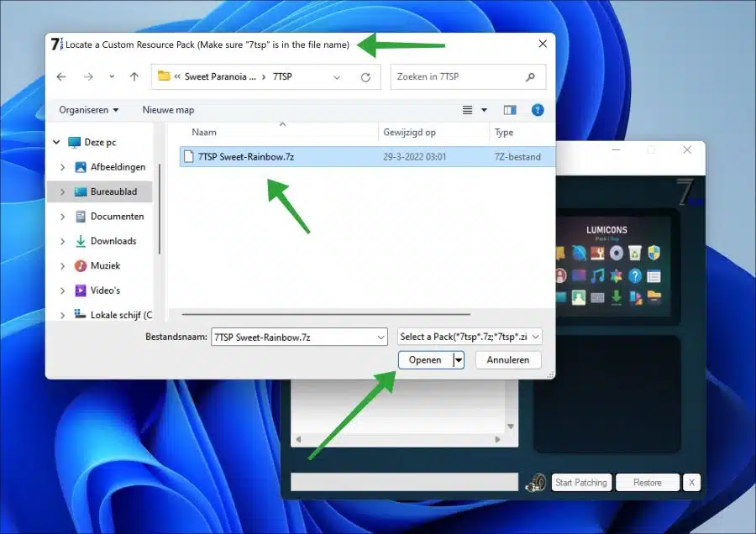Click 7TSP breadcrumb in address bar
This screenshot has width=756, height=534.
click(282, 76)
